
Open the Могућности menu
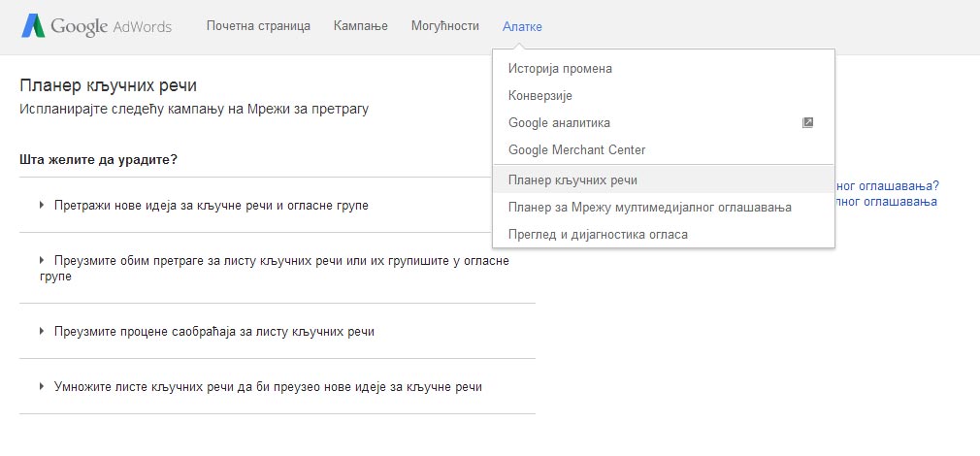point(444,26)
